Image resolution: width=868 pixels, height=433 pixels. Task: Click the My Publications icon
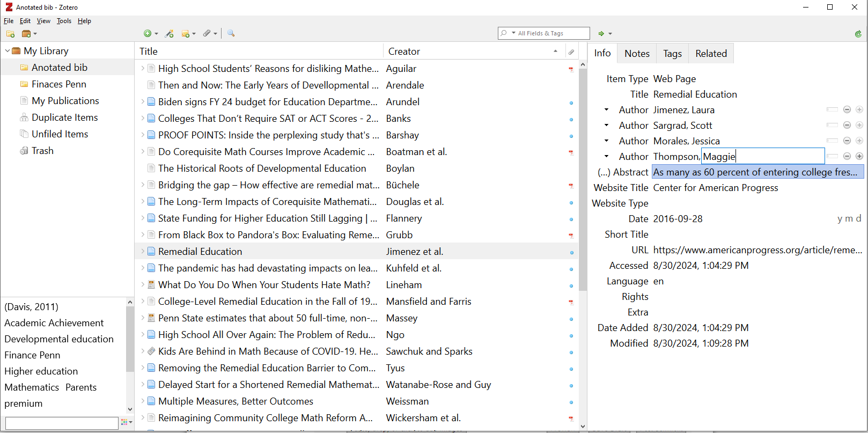(24, 101)
